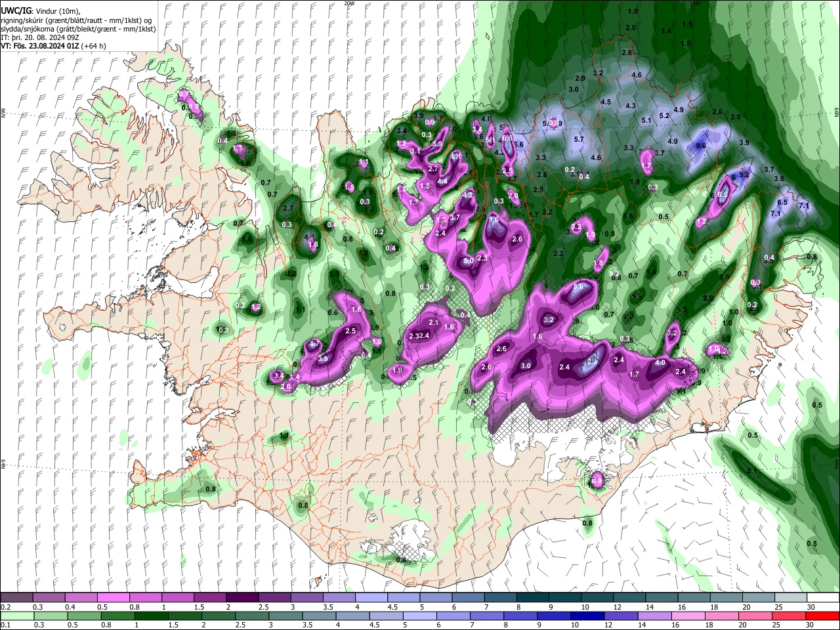840x630 pixels.
Task: Click the 'VT: Fös. 23.08.2024 01Z (+64 h)' line
Action: 53,46
